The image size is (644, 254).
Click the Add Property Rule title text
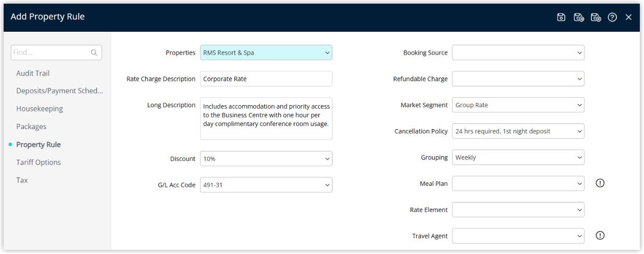tap(47, 17)
